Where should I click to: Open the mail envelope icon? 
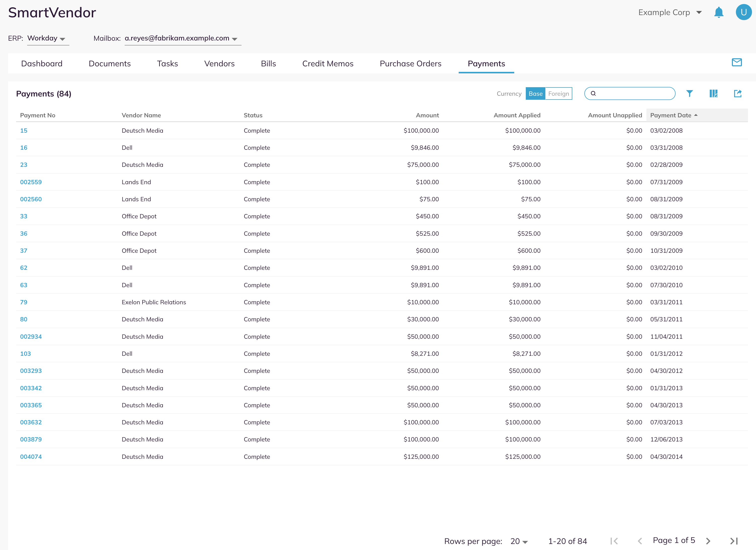tap(737, 62)
